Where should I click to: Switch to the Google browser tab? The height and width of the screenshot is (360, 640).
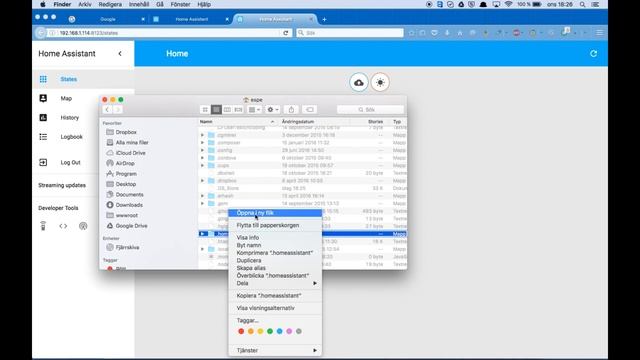click(x=108, y=19)
